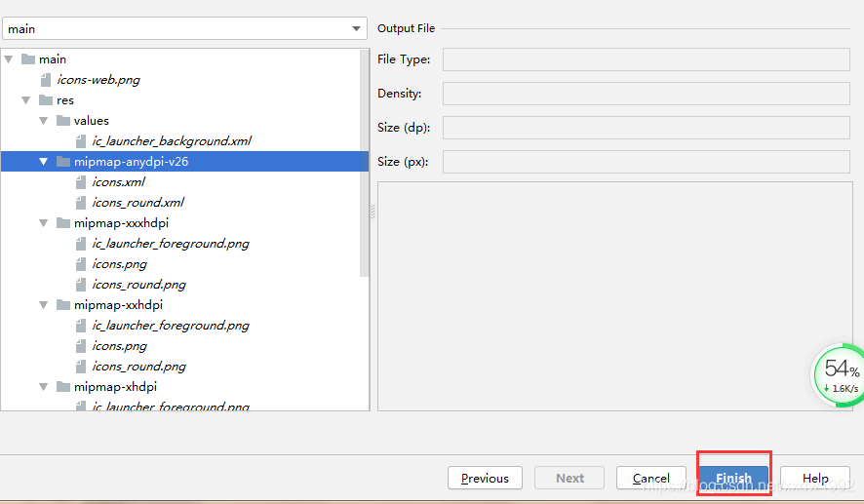Click the File Type field
This screenshot has width=864, height=504.
pos(647,59)
